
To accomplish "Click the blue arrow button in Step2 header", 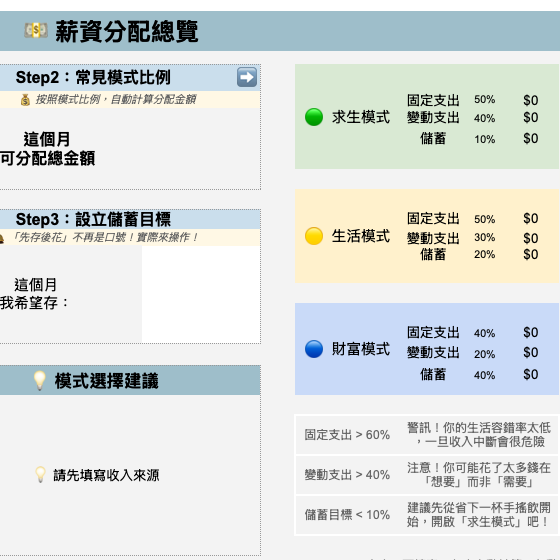I will coord(247,77).
